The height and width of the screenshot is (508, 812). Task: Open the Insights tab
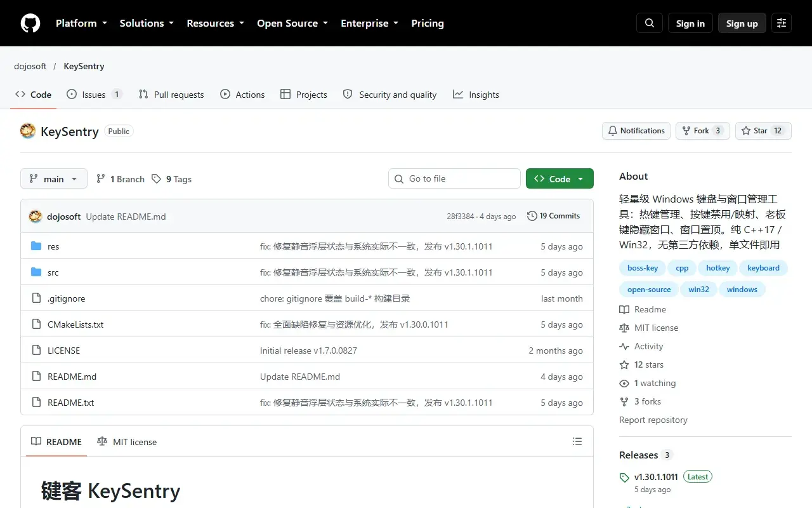click(x=476, y=95)
